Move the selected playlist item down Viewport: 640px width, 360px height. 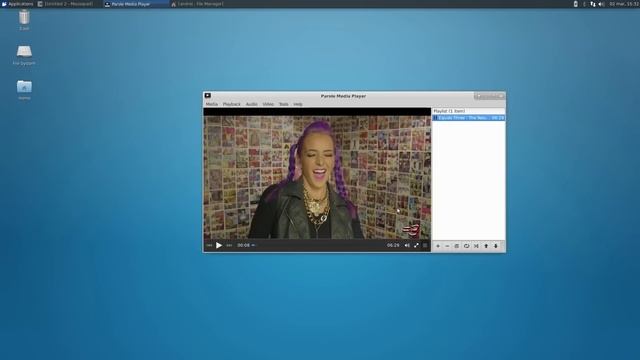(496, 246)
